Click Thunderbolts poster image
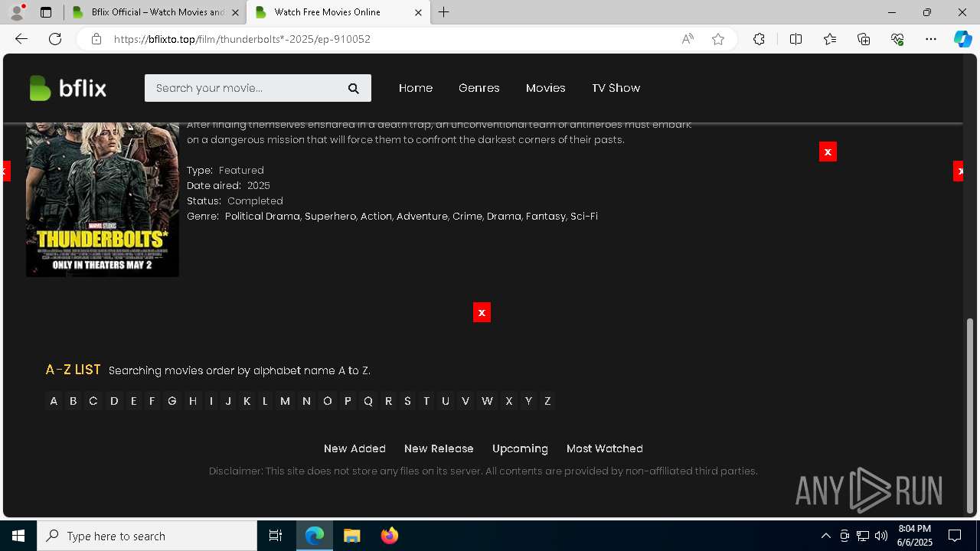 tap(103, 200)
